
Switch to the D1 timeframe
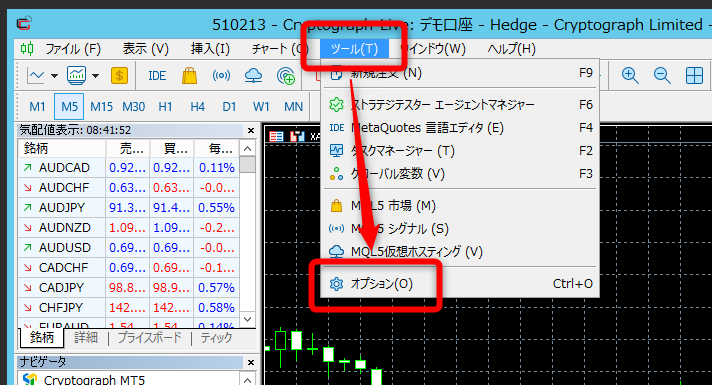coord(229,107)
